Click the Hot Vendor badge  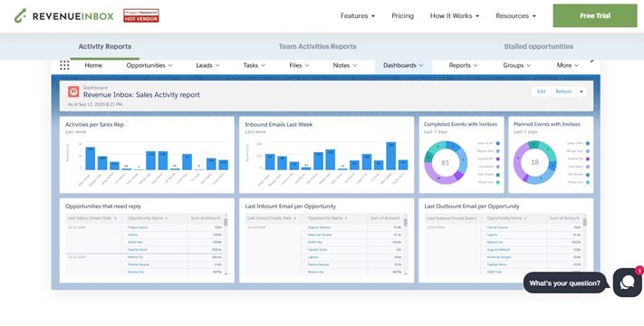(x=141, y=15)
